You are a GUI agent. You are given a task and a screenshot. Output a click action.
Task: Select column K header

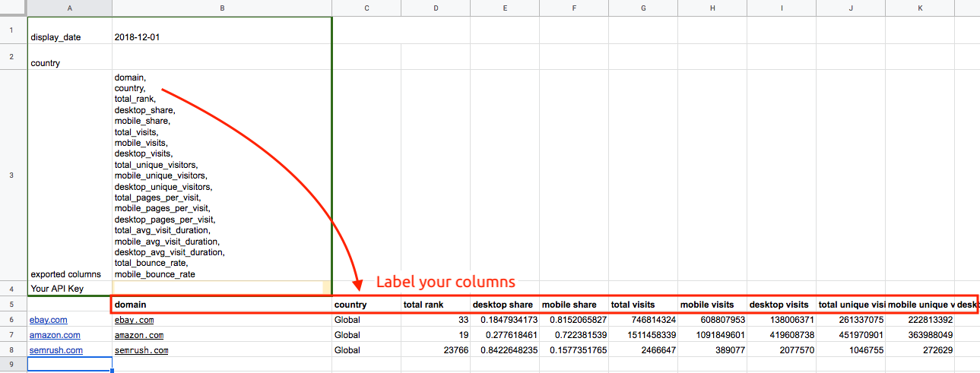(x=920, y=8)
